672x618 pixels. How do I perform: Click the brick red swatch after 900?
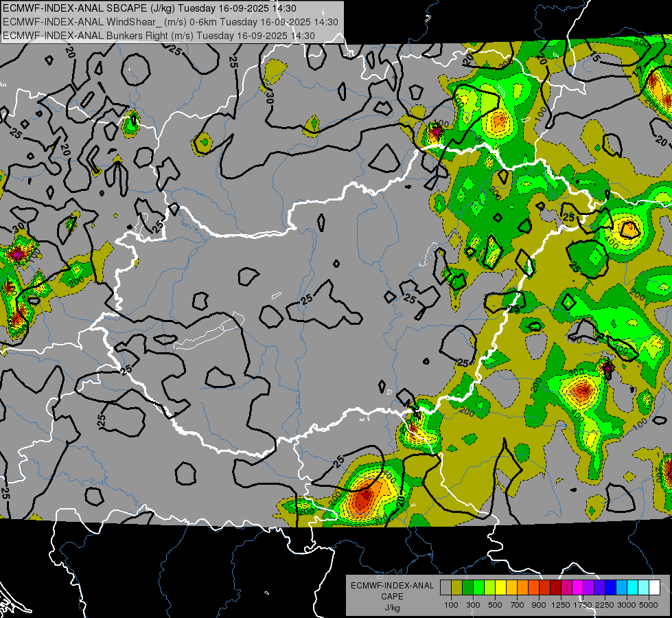tap(545, 588)
